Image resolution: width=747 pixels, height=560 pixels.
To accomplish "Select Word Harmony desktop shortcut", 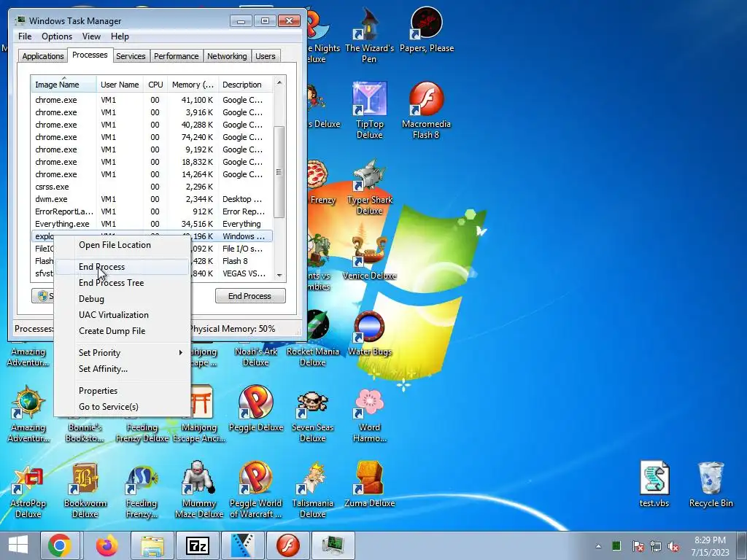I will [369, 414].
